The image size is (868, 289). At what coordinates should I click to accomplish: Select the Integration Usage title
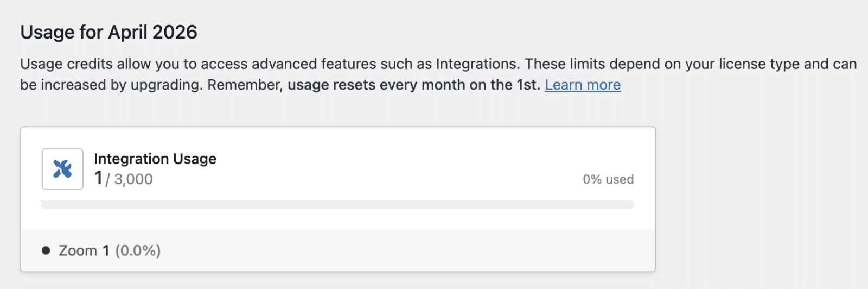pos(155,159)
